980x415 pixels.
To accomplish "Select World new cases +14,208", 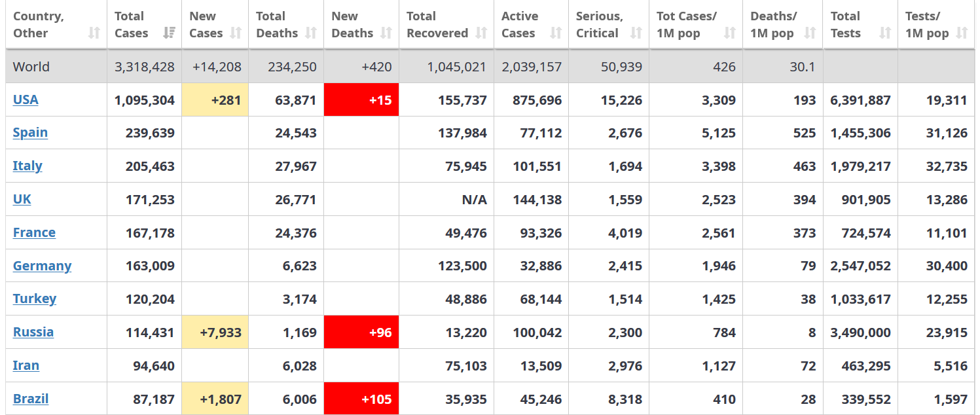I will point(217,67).
